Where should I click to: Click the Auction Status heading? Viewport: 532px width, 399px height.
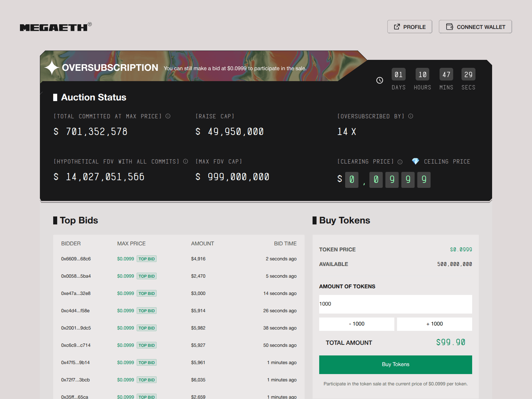93,97
